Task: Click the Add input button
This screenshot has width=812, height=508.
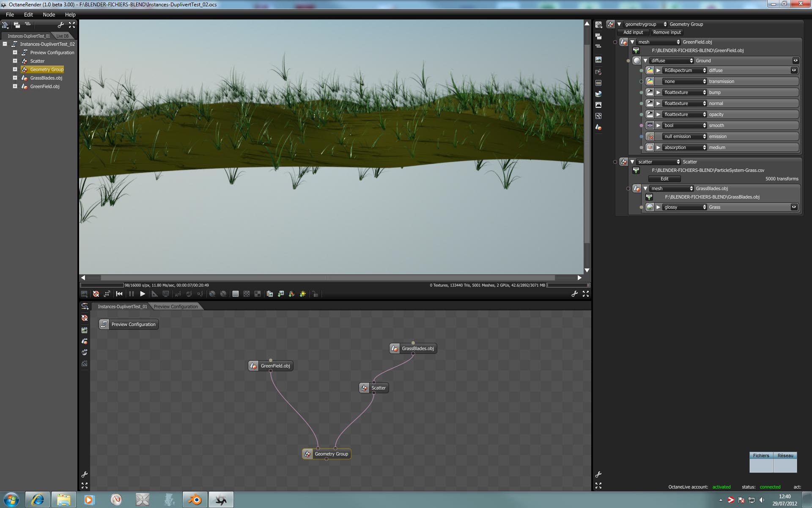Action: 633,32
